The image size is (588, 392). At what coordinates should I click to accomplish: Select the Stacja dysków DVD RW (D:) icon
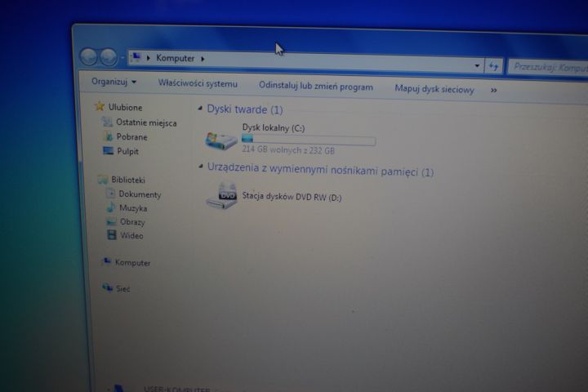point(221,196)
